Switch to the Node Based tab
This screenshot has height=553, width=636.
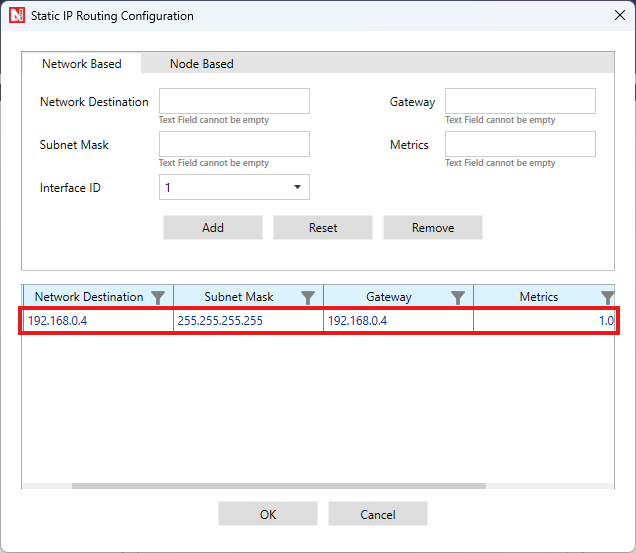(201, 64)
